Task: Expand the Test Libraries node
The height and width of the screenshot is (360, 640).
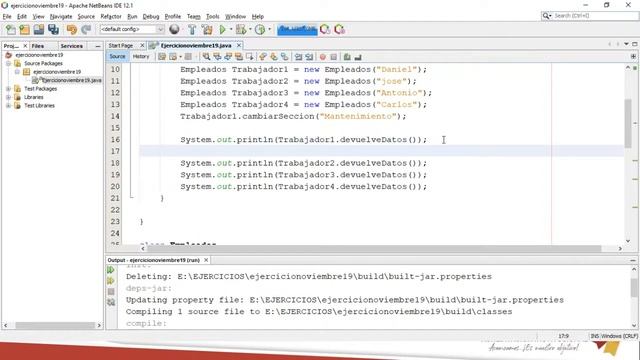Action: 8,105
